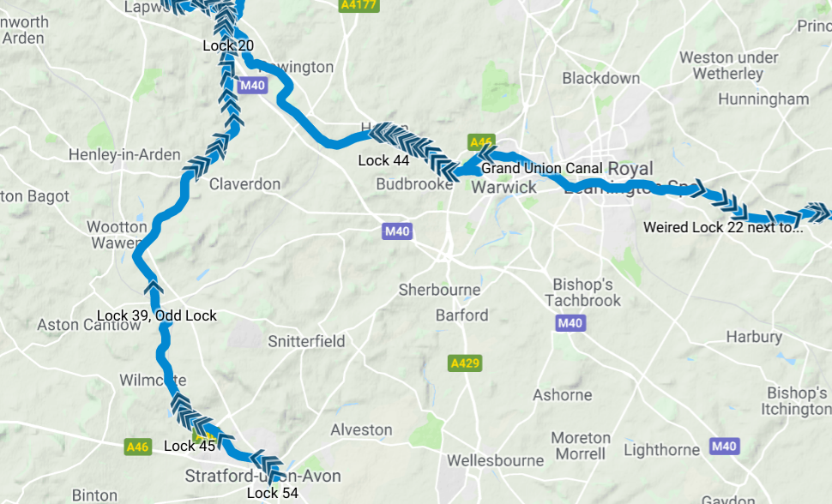Click the Lock 44 map label

point(383,160)
